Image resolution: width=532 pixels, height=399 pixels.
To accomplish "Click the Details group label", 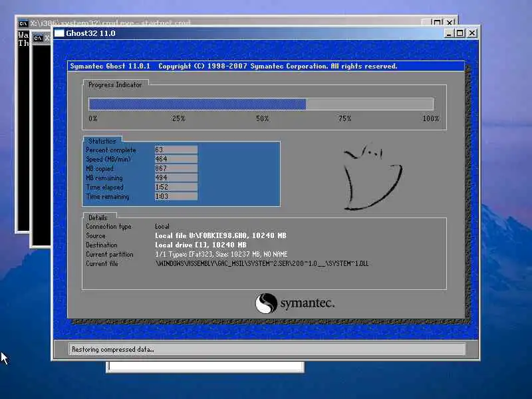I will [x=98, y=217].
